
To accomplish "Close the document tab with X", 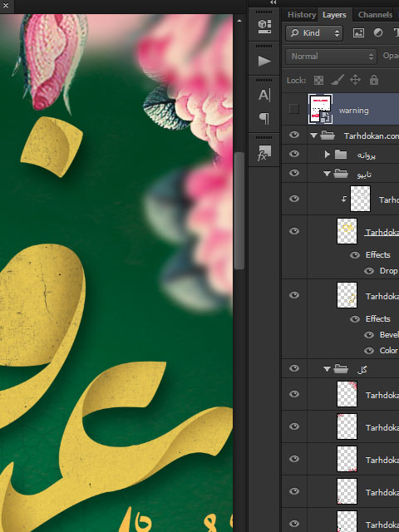I will [x=6, y=5].
